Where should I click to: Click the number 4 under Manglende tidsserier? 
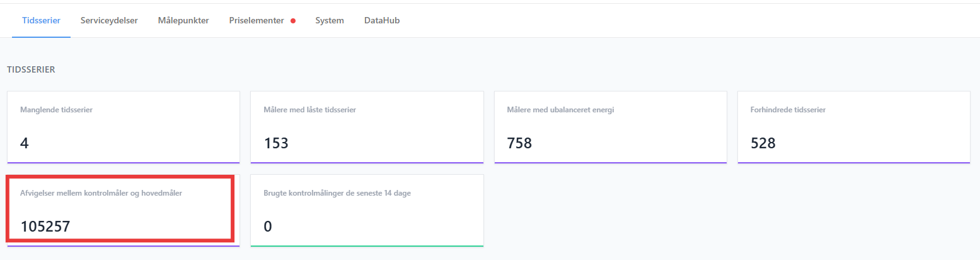(x=25, y=143)
